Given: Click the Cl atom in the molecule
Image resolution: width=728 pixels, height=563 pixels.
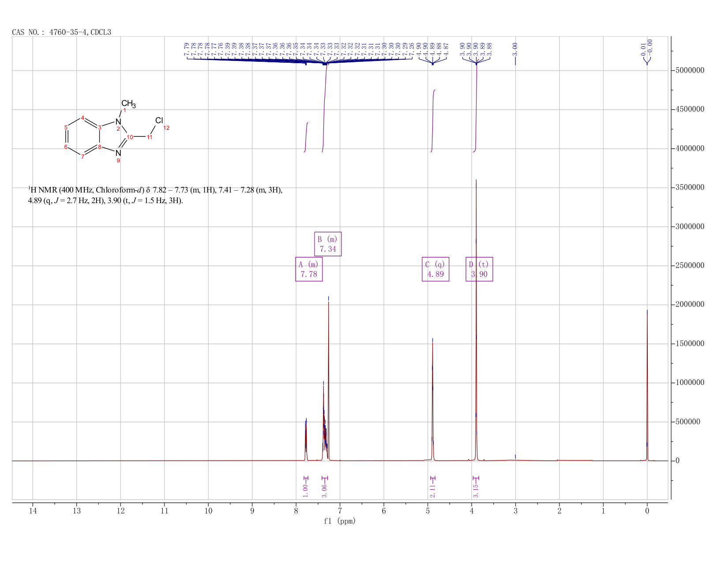Looking at the screenshot, I should pyautogui.click(x=159, y=121).
